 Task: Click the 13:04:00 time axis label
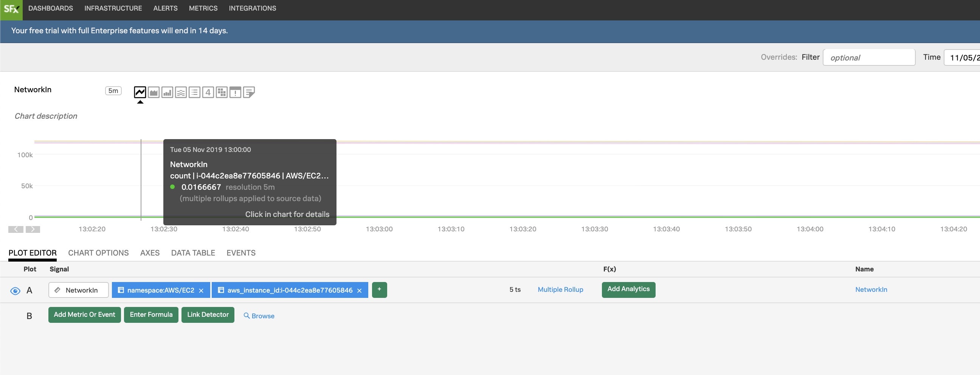coord(810,229)
